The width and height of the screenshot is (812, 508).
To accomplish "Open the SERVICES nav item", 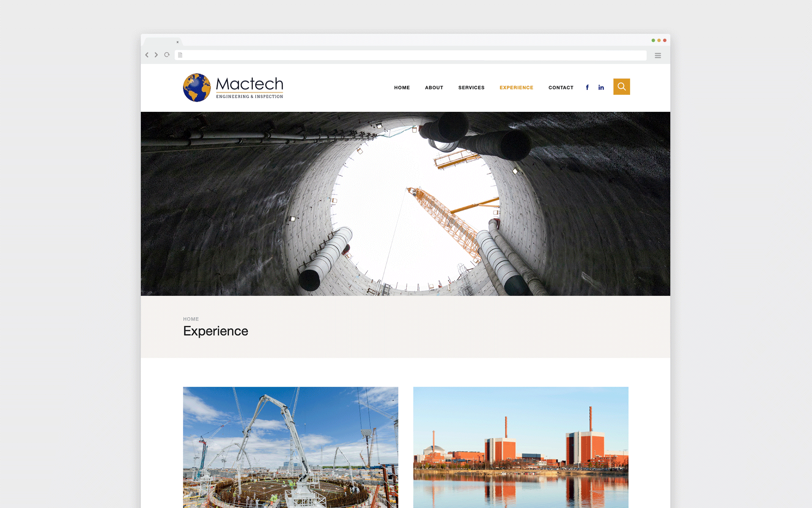I will tap(472, 88).
